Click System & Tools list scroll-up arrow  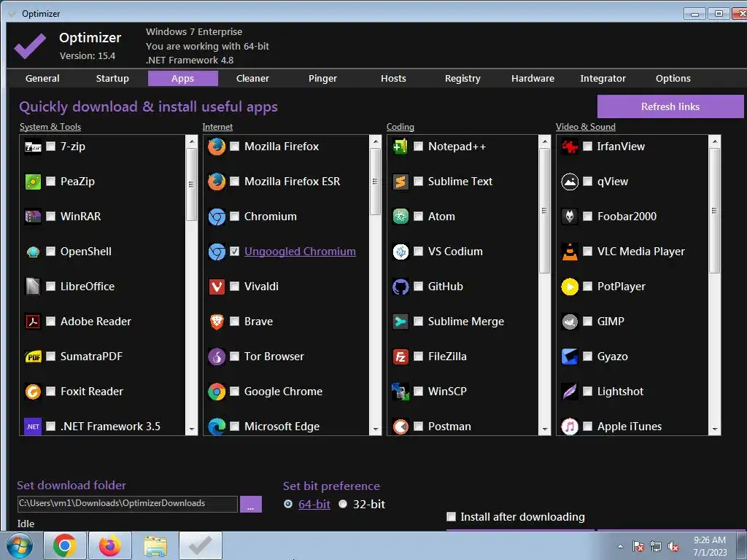coord(192,141)
